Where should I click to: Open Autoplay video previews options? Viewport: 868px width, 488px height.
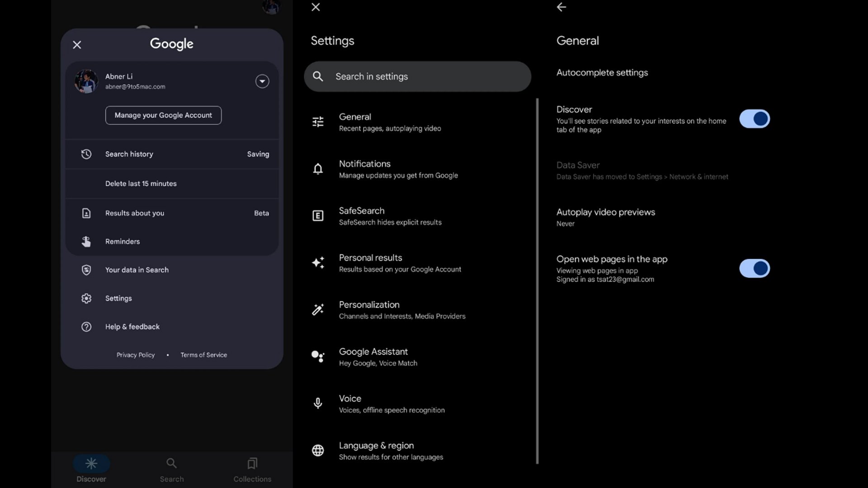pos(605,217)
